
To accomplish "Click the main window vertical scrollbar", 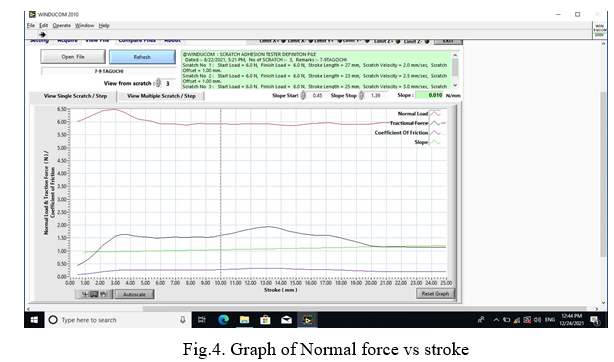I will pyautogui.click(x=603, y=172).
